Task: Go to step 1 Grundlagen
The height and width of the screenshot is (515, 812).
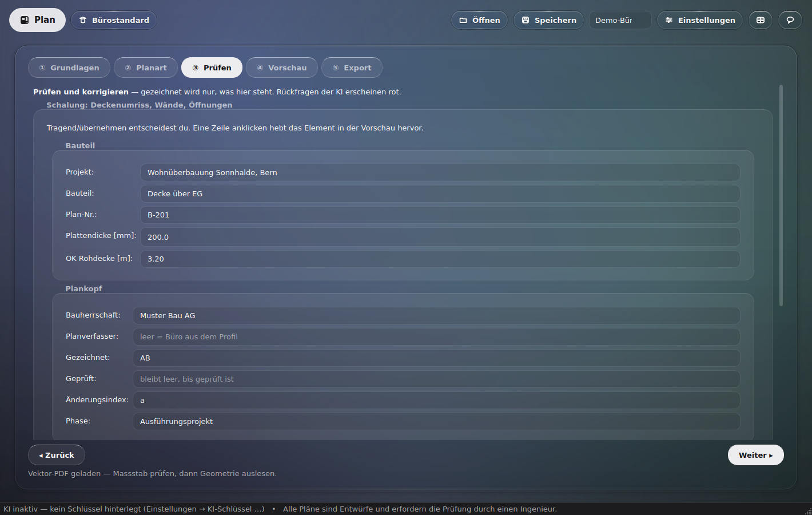Action: (x=69, y=68)
